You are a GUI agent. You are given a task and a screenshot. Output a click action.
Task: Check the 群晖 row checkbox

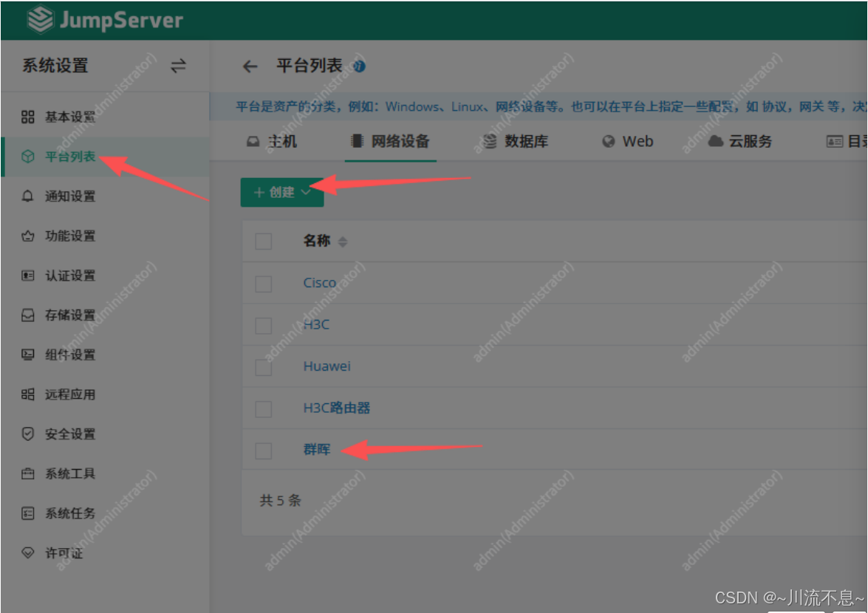click(x=264, y=451)
